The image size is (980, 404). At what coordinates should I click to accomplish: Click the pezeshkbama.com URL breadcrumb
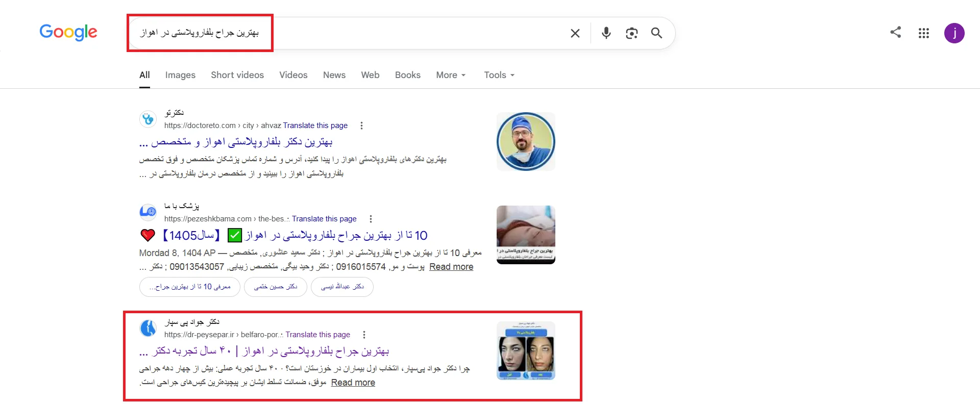(x=227, y=219)
